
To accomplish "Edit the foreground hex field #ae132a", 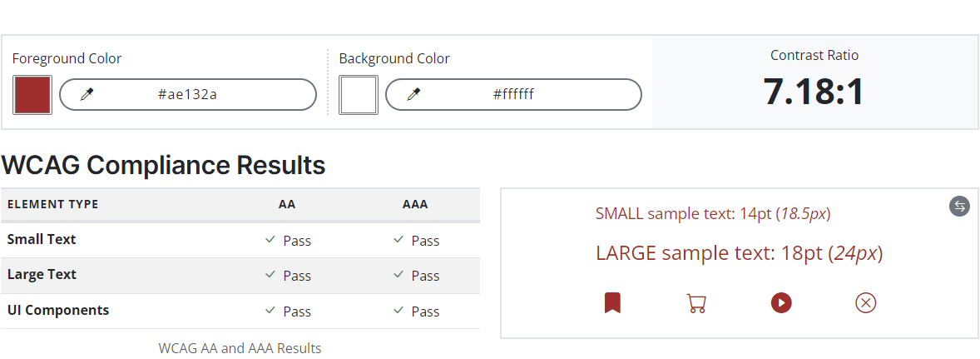I will 187,94.
